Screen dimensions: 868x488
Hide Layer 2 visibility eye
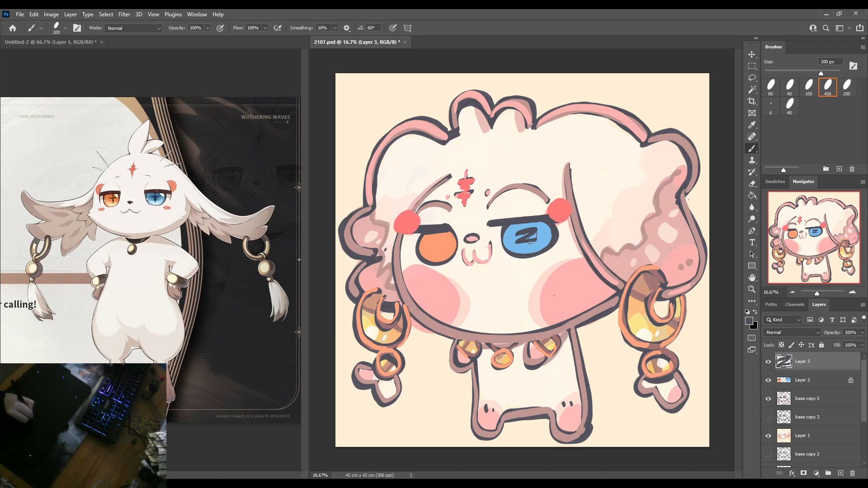tap(768, 380)
